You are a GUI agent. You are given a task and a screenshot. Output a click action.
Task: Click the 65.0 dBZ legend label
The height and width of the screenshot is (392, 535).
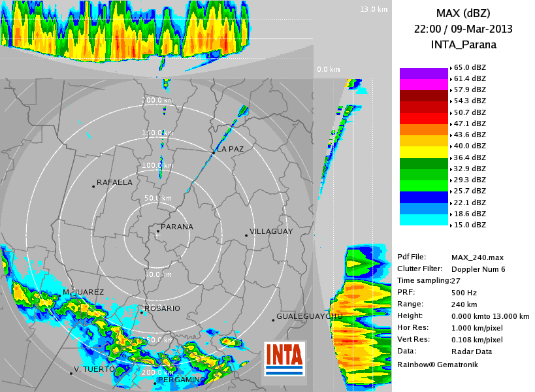coord(470,67)
